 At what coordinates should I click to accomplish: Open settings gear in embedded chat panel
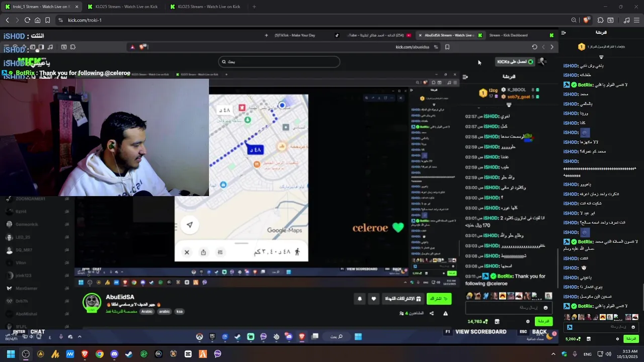click(528, 321)
